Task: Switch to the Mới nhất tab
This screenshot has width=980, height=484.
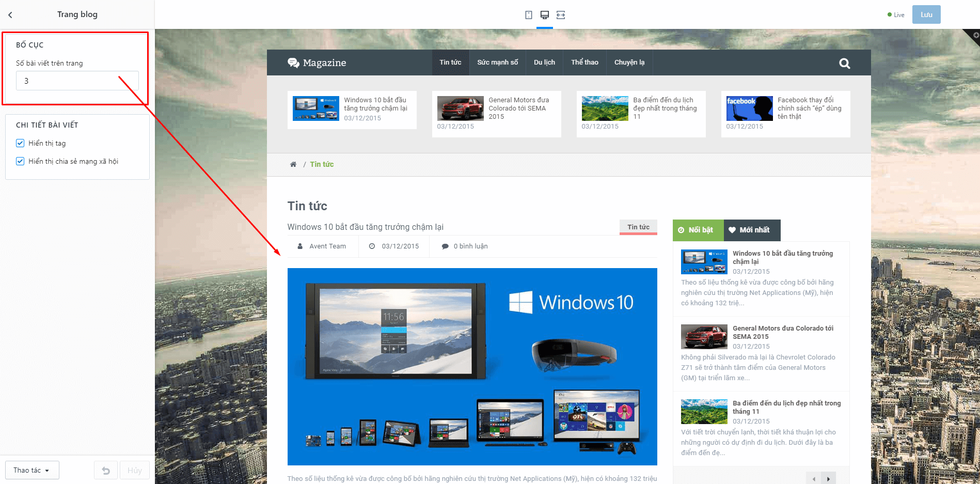Action: coord(752,230)
